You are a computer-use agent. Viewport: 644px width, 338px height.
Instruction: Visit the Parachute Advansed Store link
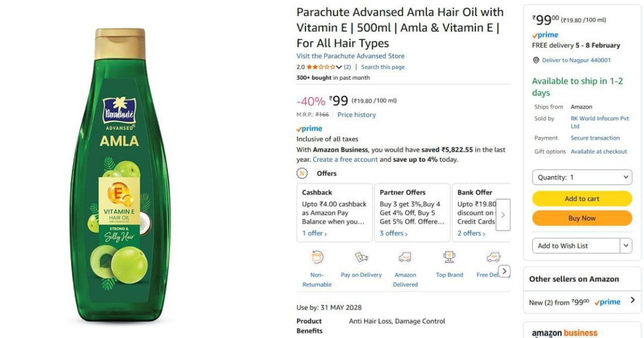pyautogui.click(x=350, y=56)
